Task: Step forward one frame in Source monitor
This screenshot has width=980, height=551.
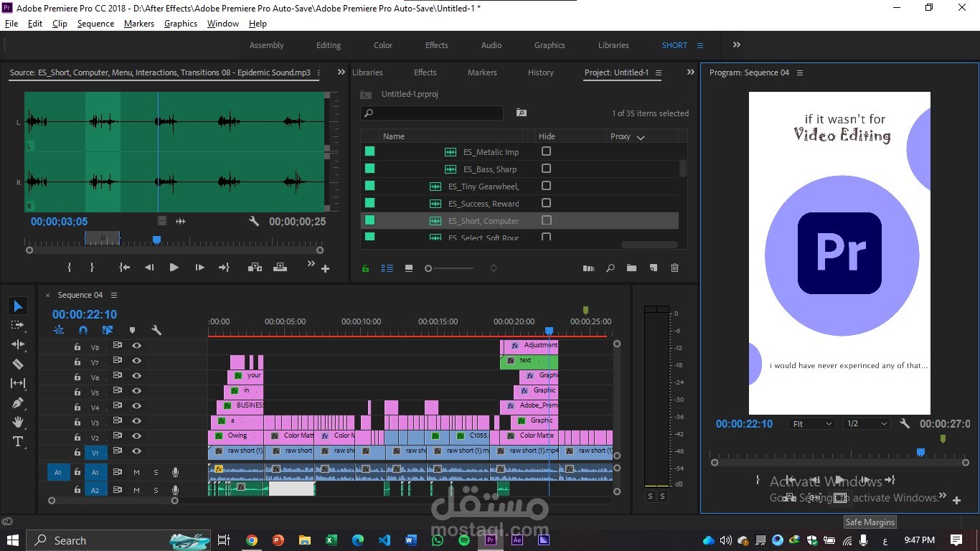Action: (x=199, y=268)
